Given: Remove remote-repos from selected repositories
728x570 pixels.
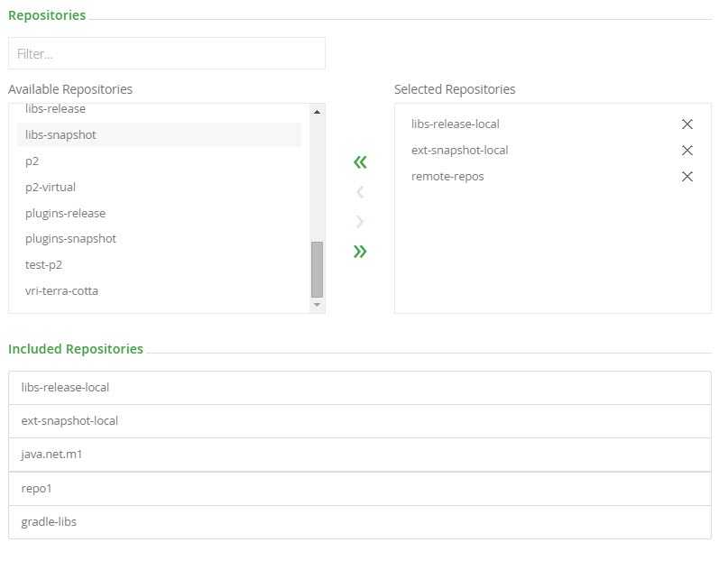Looking at the screenshot, I should (x=687, y=177).
